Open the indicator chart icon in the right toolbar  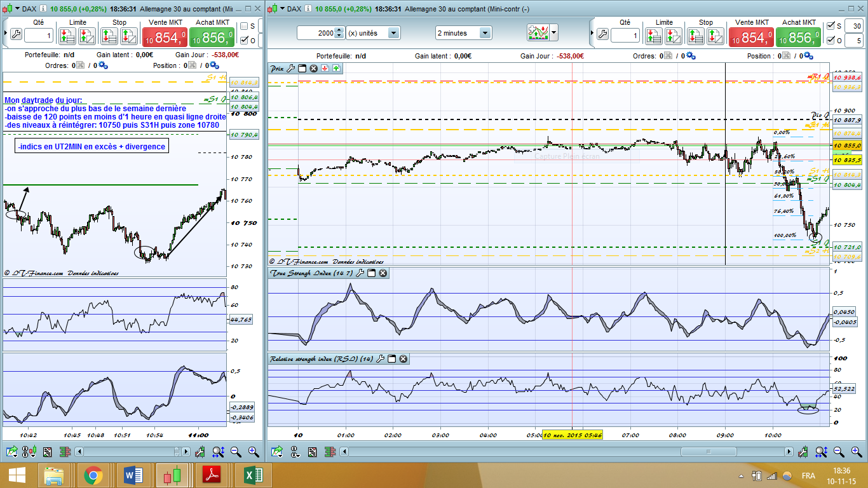coord(538,32)
